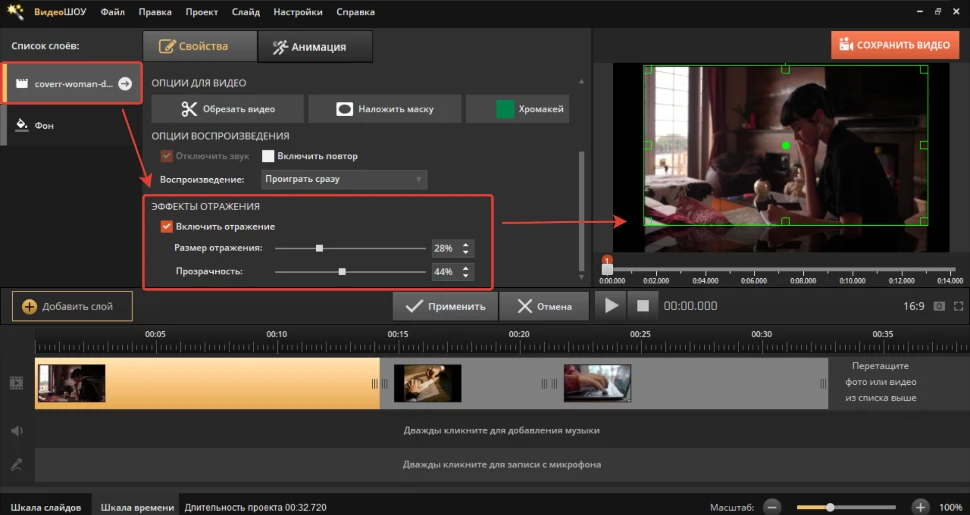Increase Прозрачность with the up stepper
This screenshot has height=515, width=970.
click(x=466, y=267)
